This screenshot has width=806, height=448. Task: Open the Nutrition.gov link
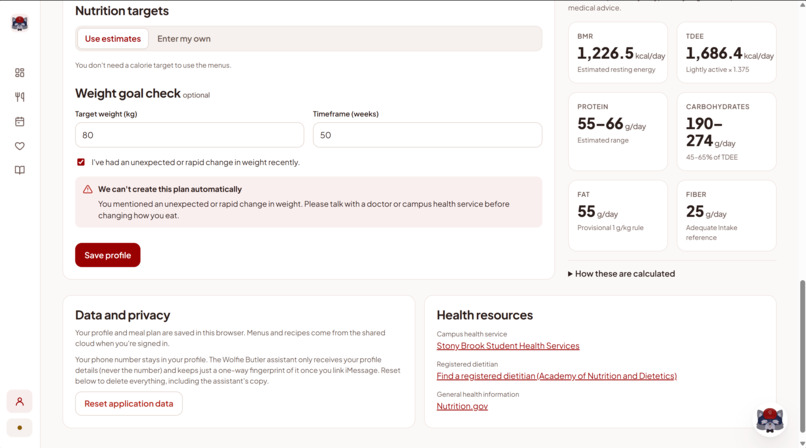coord(462,406)
